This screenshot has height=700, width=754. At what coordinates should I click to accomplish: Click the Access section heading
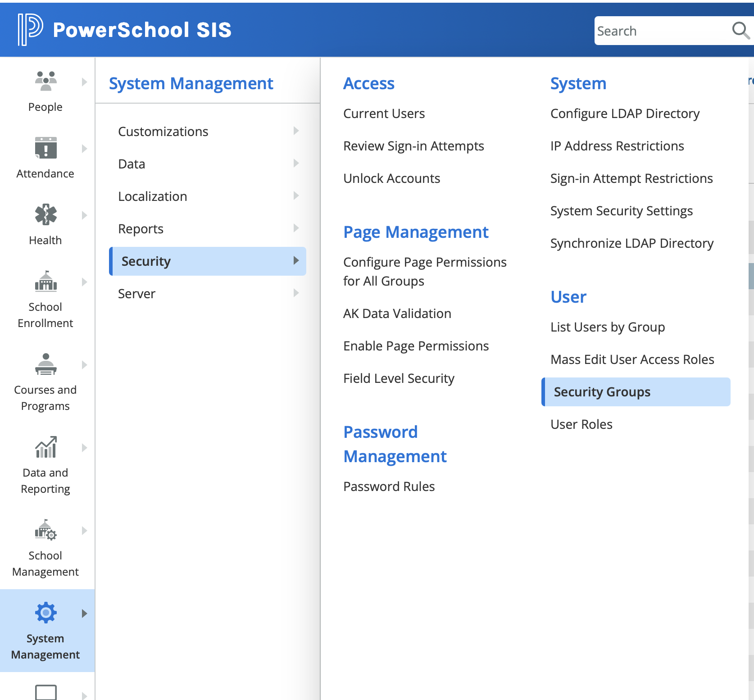click(369, 83)
